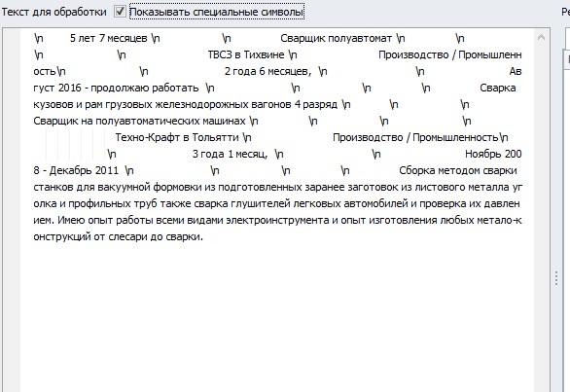The image size is (570, 392).
Task: Click the vertical splitter handle beside text area
Action: tap(556, 278)
